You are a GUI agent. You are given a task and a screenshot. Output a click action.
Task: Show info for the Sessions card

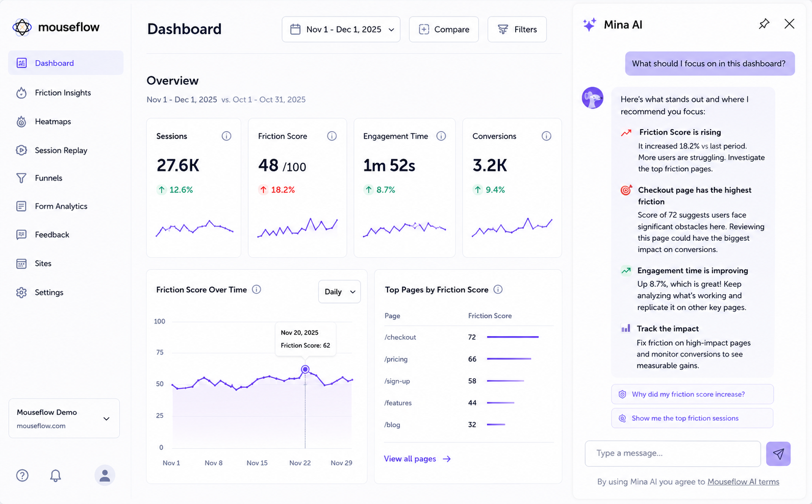[226, 136]
